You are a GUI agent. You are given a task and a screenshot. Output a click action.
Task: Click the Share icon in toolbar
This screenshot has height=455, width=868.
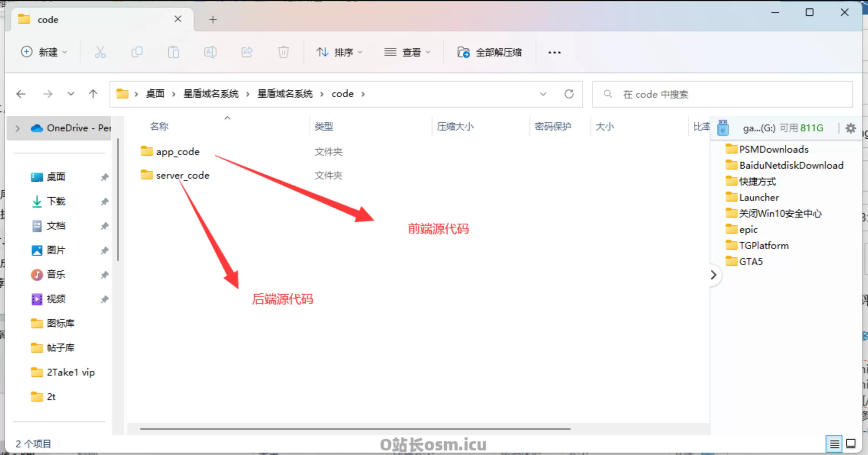[x=247, y=52]
